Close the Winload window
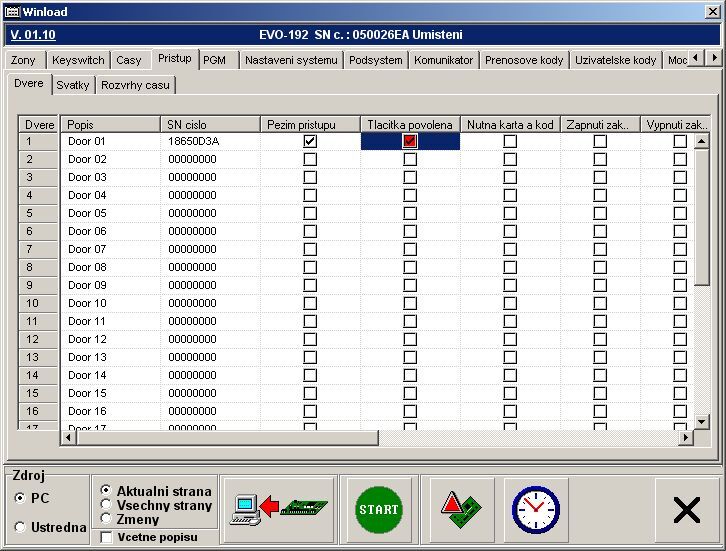 [712, 11]
